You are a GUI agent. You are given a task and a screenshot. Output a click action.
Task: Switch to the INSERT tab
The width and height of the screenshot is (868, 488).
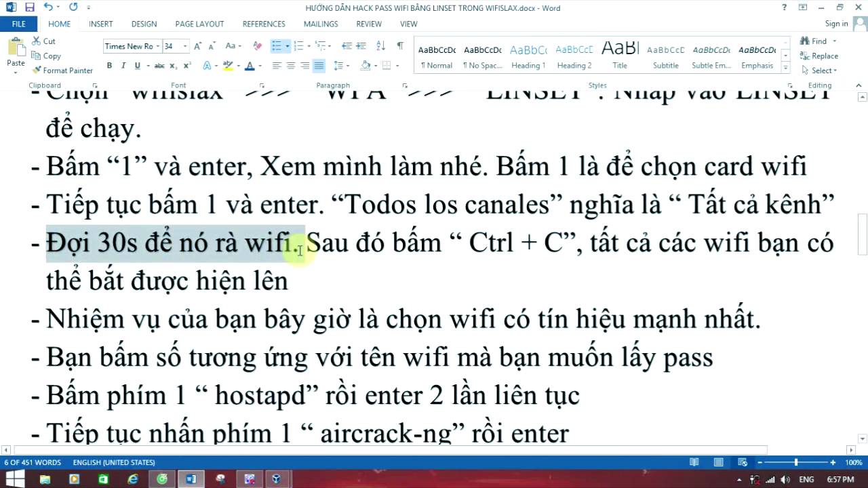(x=101, y=24)
